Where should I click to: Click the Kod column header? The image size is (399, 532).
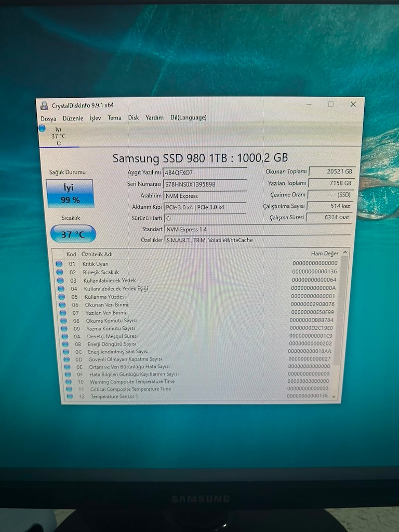71,254
